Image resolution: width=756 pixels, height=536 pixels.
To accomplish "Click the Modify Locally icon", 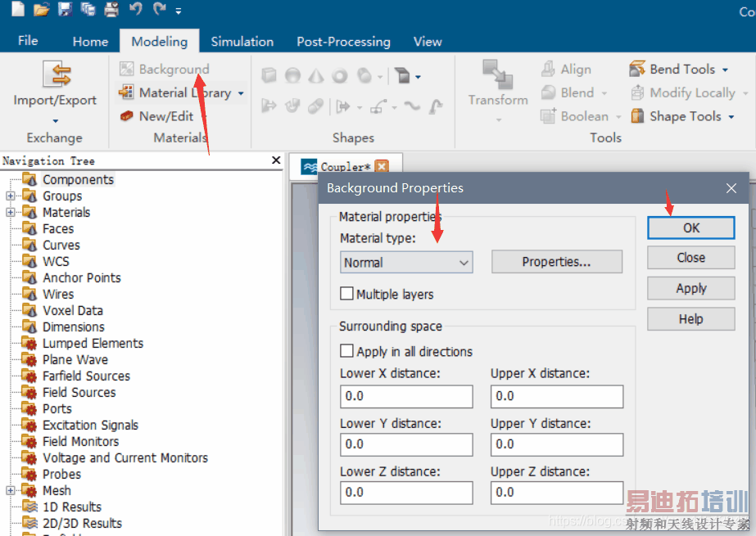I will pyautogui.click(x=637, y=92).
